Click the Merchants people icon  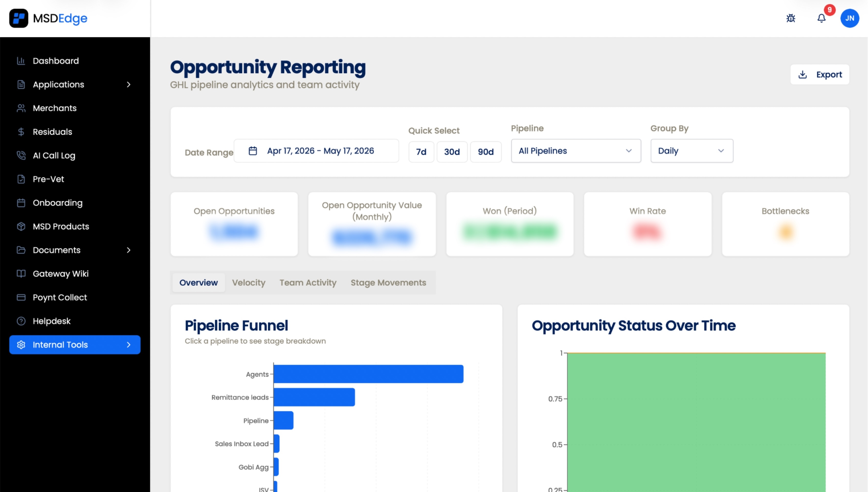[21, 108]
